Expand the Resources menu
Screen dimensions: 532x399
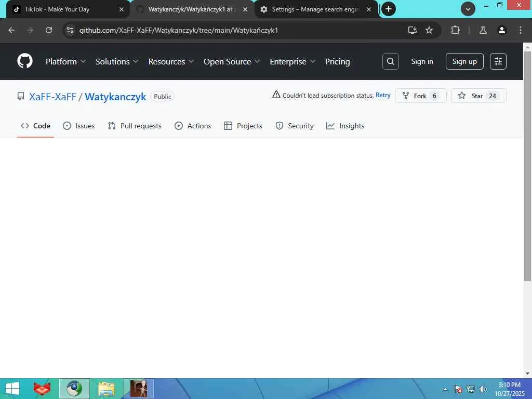click(171, 61)
